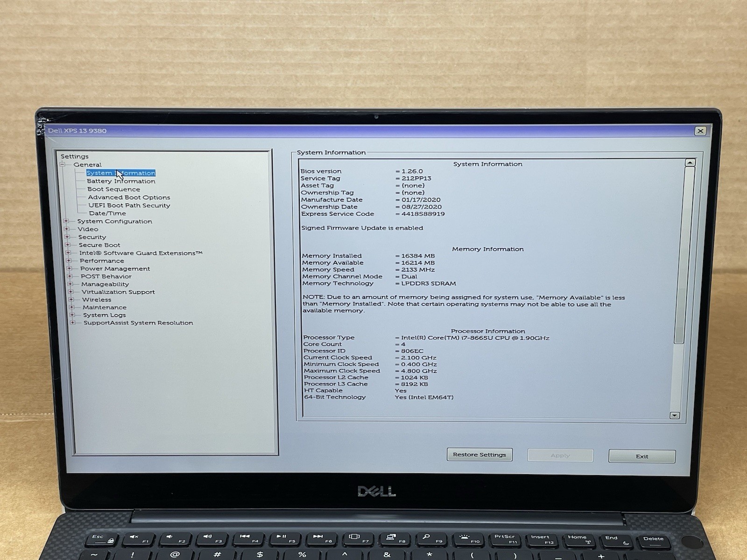Collapse the General tree node

(62, 165)
